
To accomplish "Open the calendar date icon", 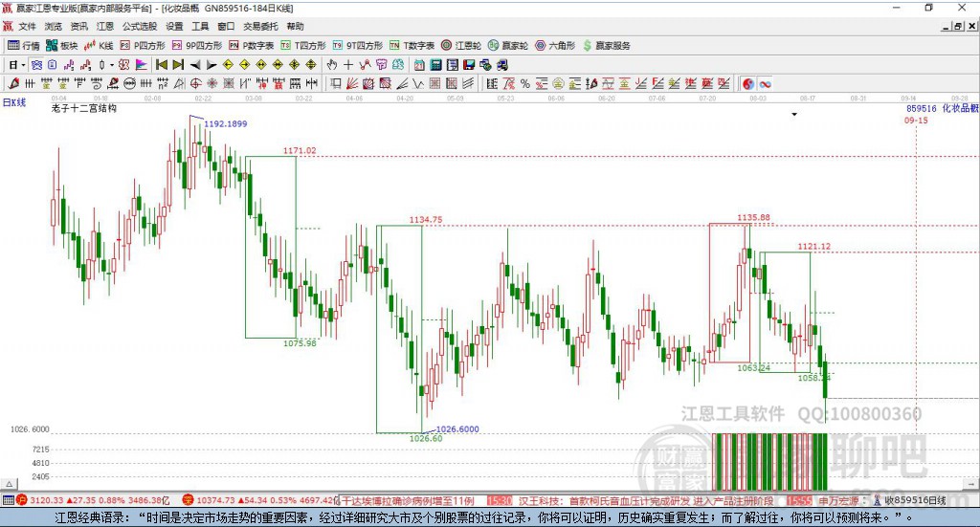I will point(419,65).
